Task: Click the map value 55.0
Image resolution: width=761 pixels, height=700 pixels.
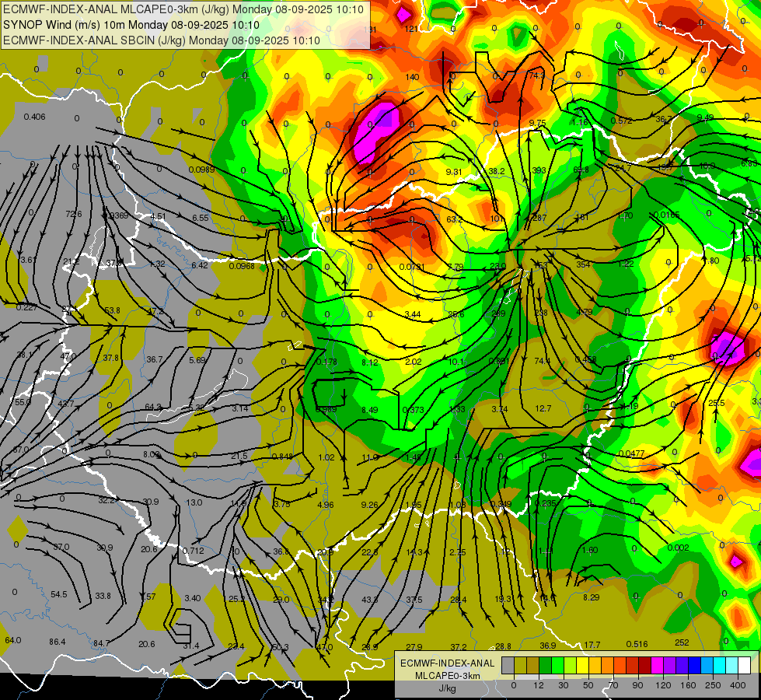Action: point(23,402)
